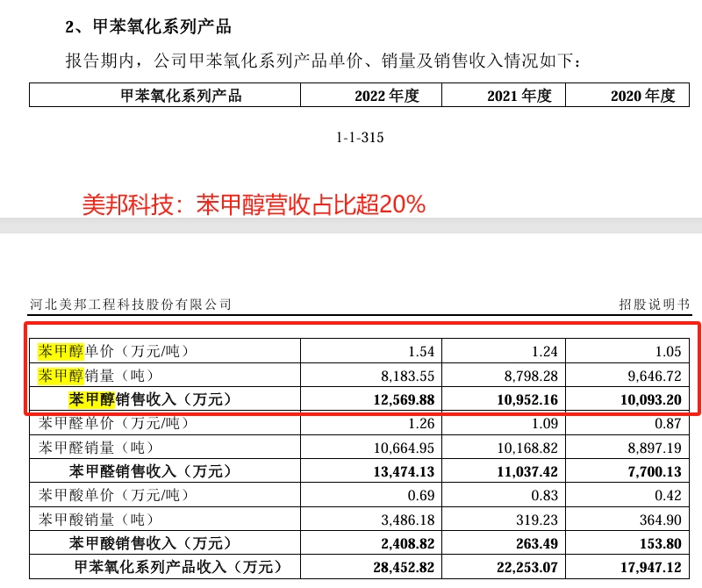Image resolution: width=702 pixels, height=588 pixels.
Task: Click the value '13,474.13'
Action: click(405, 471)
